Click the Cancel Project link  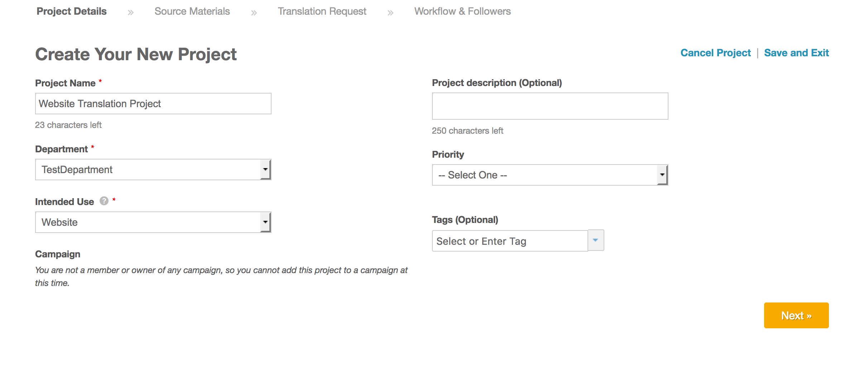(x=715, y=53)
